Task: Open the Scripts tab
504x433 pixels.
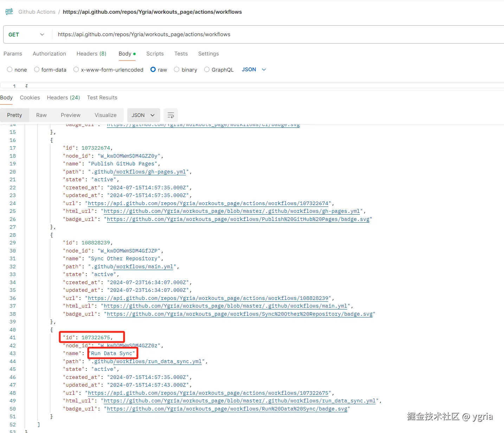Action: (x=155, y=54)
